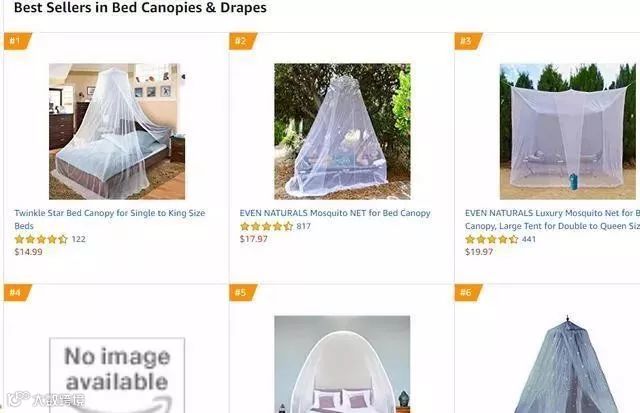This screenshot has width=640, height=413.
Task: Open Twinkle Star bedroom canopy product image
Action: pyautogui.click(x=117, y=131)
